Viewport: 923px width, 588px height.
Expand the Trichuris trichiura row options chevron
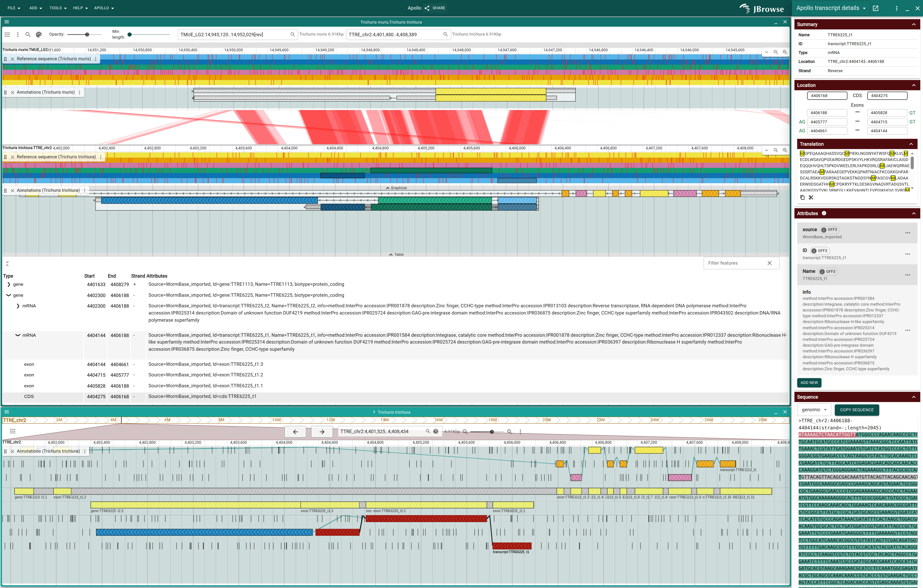point(767,150)
